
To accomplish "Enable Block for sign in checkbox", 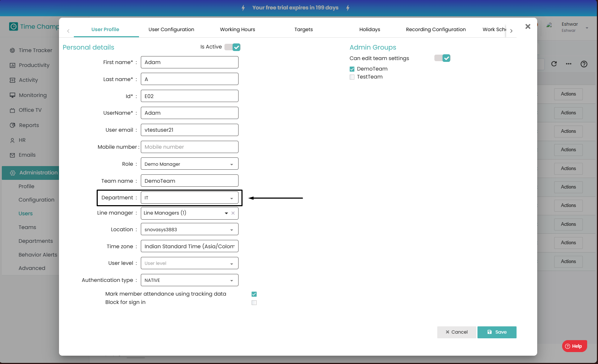I will coord(254,302).
